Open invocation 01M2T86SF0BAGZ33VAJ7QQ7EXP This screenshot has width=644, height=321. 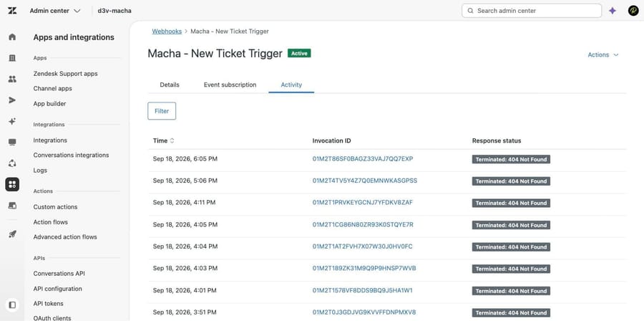pos(363,158)
